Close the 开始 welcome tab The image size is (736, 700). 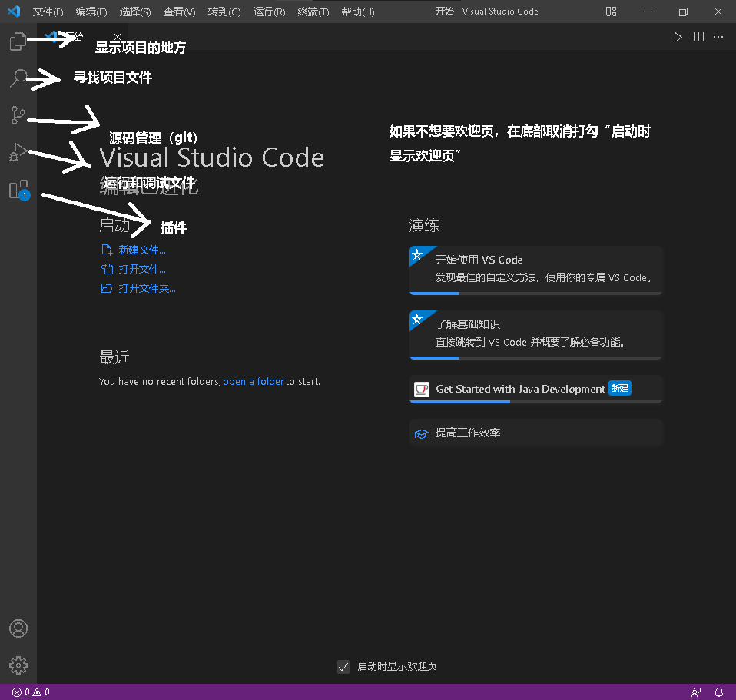tap(118, 37)
